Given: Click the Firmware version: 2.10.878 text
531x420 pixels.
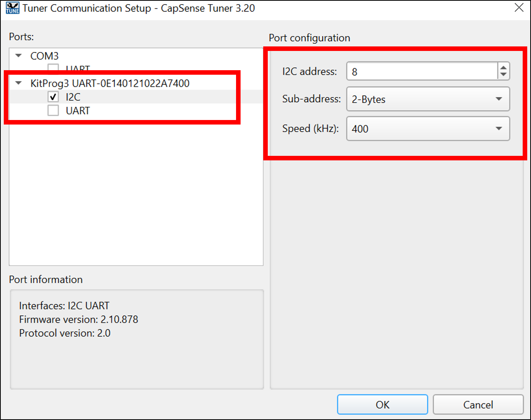Looking at the screenshot, I should [79, 319].
